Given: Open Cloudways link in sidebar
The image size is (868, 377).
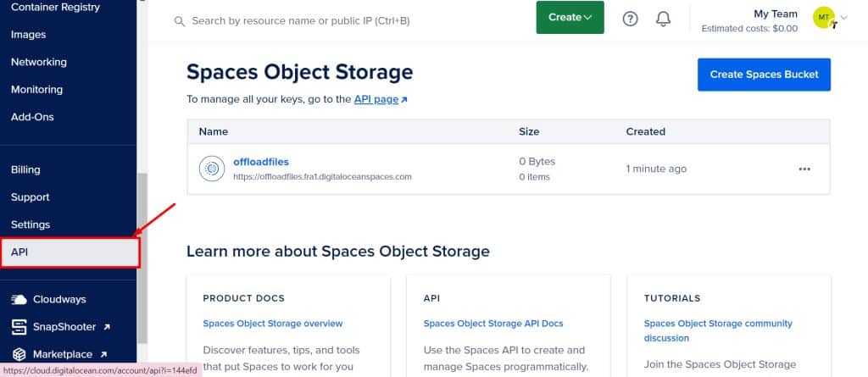Looking at the screenshot, I should (59, 300).
